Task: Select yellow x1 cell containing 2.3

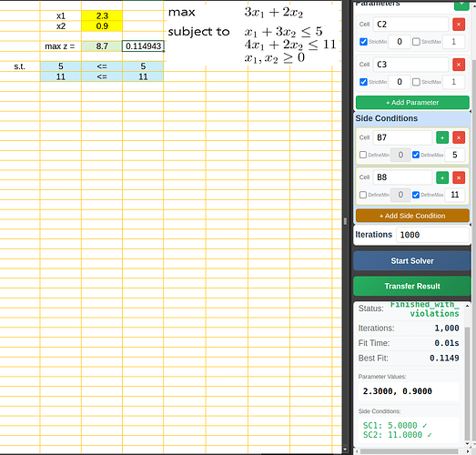Action: click(102, 15)
